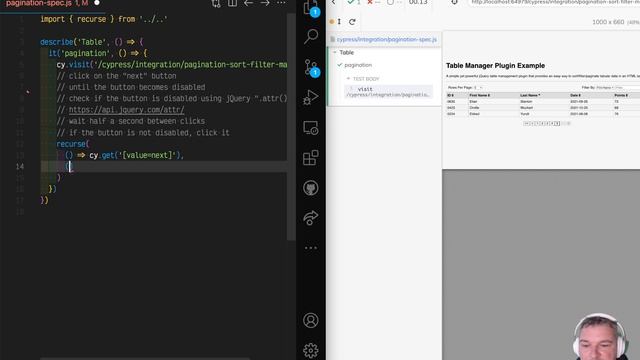640x360 pixels.
Task: Click the filter text input in table app
Action: 627,87
